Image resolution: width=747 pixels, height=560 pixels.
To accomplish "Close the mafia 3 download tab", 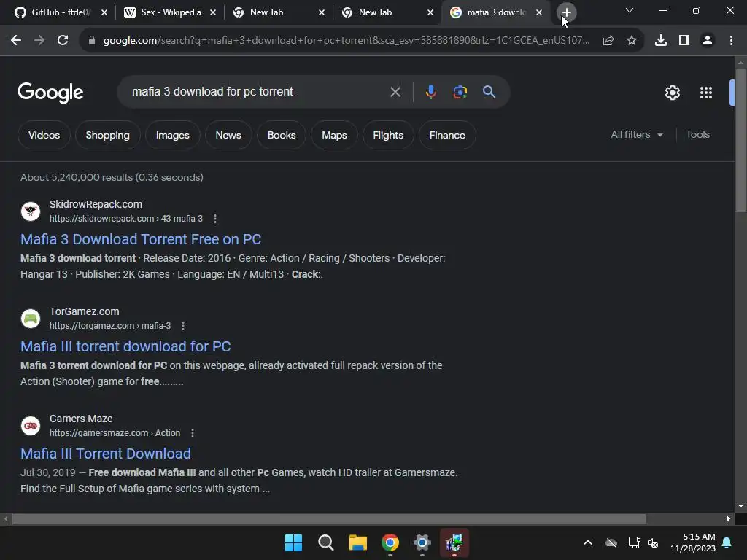I will pos(539,12).
